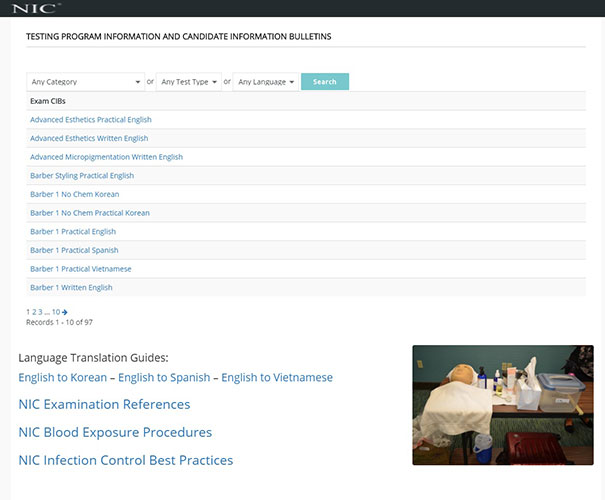
Task: Open English to Vietnamese translation guide
Action: click(277, 378)
